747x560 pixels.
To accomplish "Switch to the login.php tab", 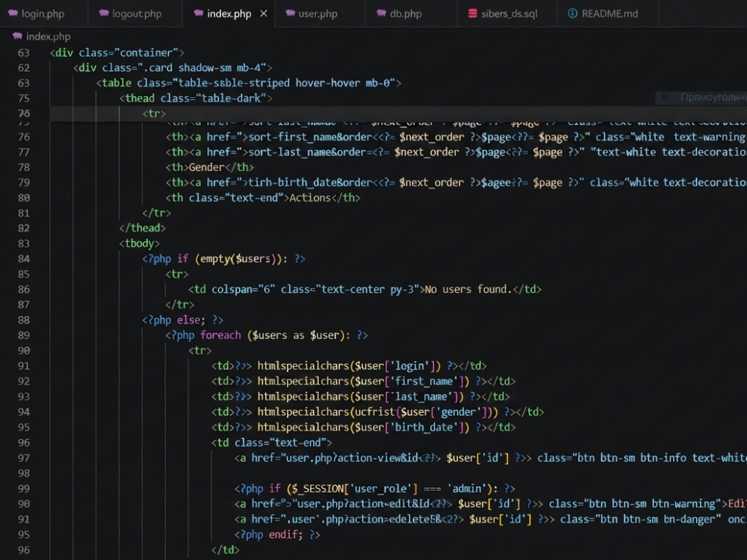I will tap(43, 13).
